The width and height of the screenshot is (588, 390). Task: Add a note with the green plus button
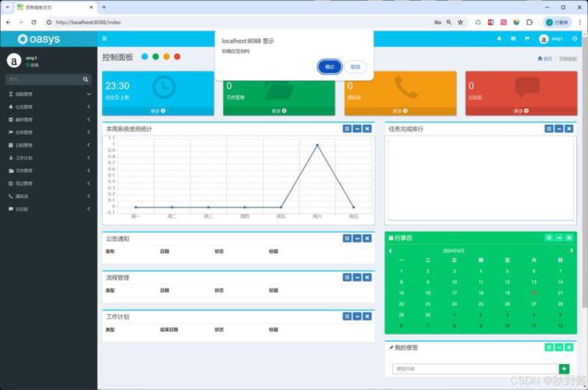[x=564, y=369]
